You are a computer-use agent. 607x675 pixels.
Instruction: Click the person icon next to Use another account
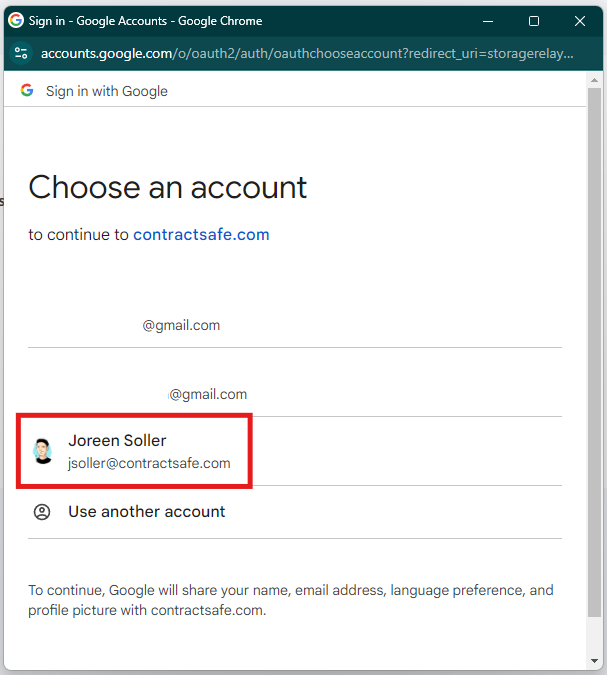pyautogui.click(x=42, y=512)
